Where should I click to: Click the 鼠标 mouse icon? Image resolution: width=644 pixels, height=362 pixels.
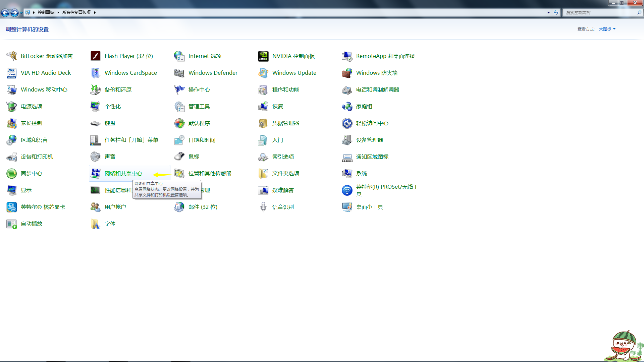coord(179,157)
